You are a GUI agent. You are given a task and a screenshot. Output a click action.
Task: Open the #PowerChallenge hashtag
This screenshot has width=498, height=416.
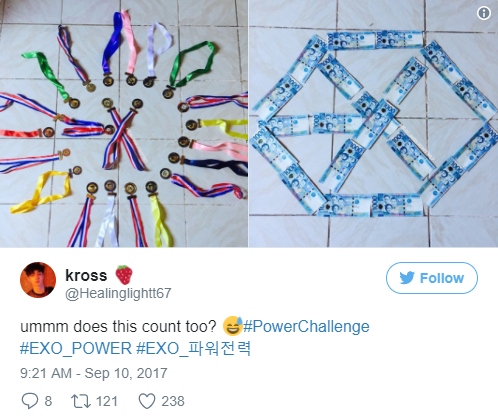[306, 326]
